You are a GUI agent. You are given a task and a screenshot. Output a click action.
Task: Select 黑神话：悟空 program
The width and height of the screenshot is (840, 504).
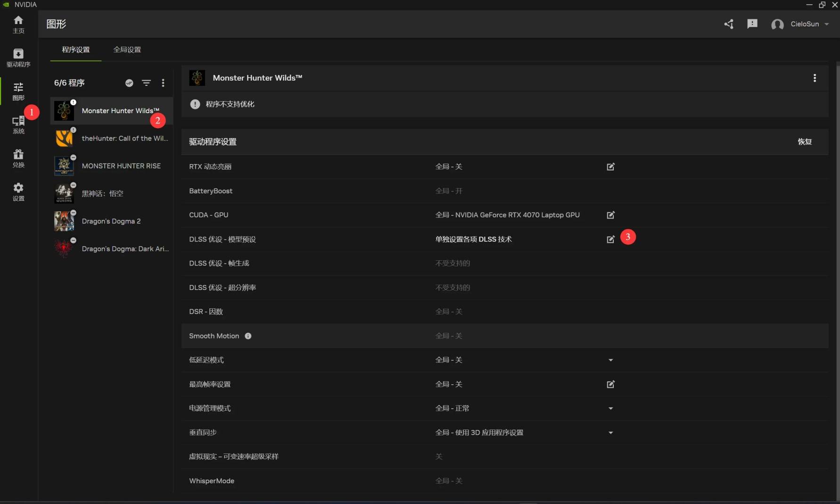click(x=112, y=193)
